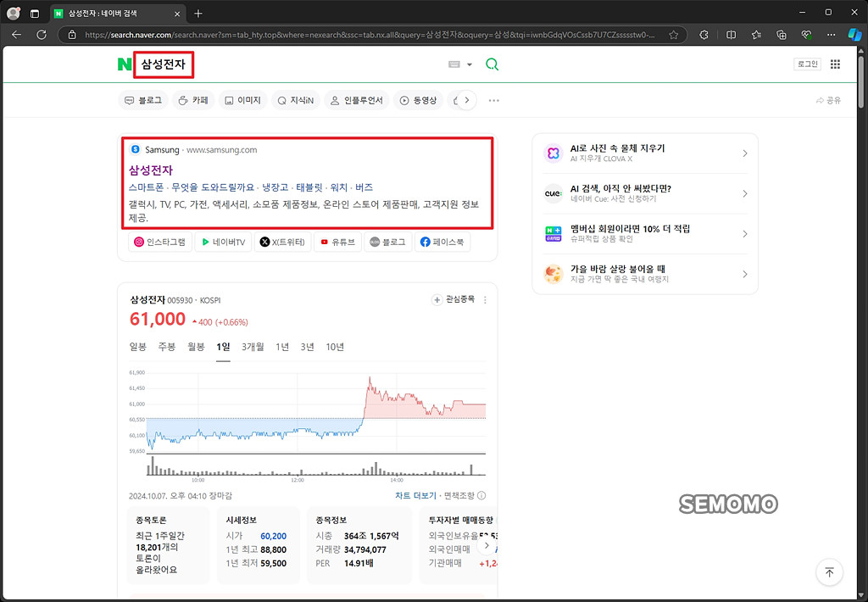Image resolution: width=868 pixels, height=602 pixels.
Task: Show more search tabs with arrow
Action: 467,100
